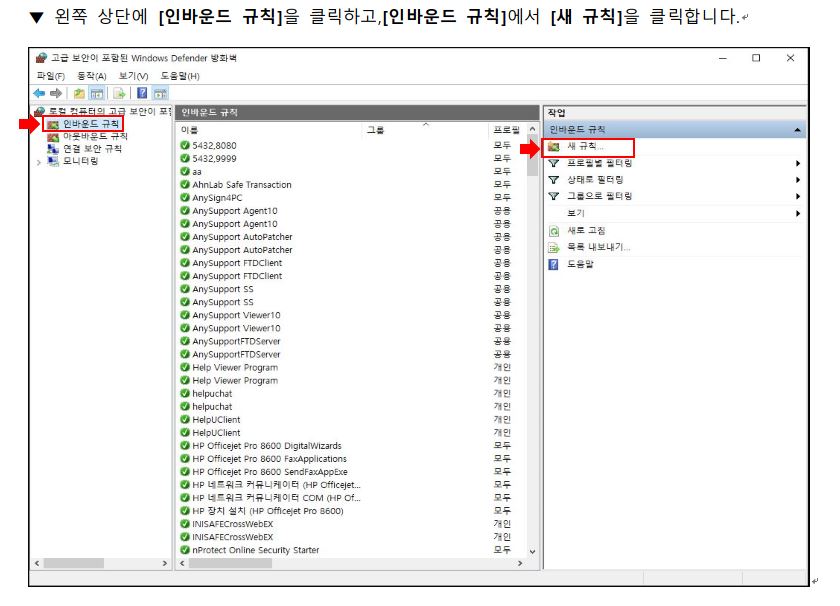Select the 로컬 컴퓨터의 고급 보안 root node
The height and width of the screenshot is (606, 840).
point(110,111)
